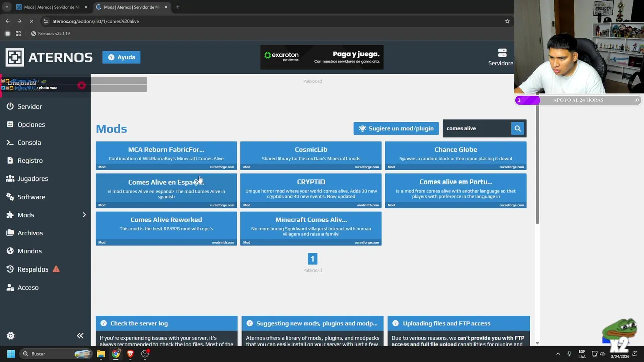Open File Explorer from the taskbar
644x362 pixels.
[x=101, y=354]
